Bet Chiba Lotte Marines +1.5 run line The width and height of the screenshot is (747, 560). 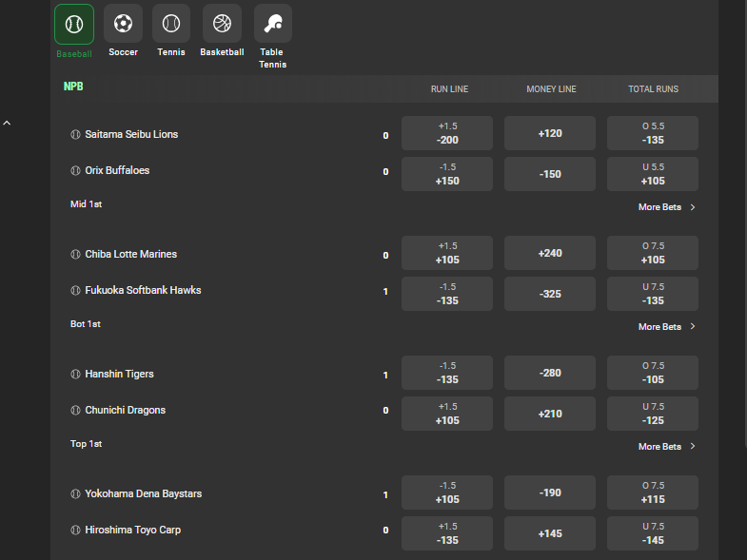click(x=447, y=253)
